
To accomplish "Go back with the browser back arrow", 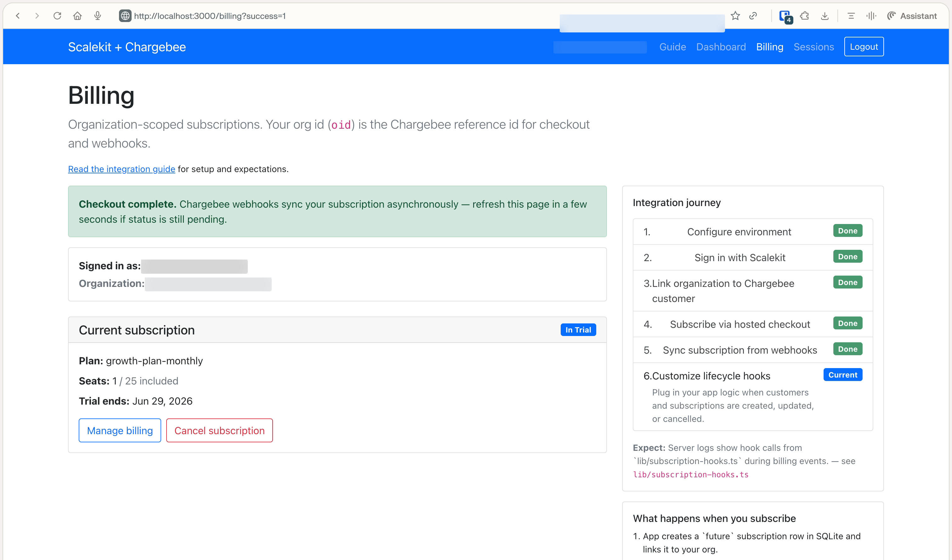I will pyautogui.click(x=18, y=16).
